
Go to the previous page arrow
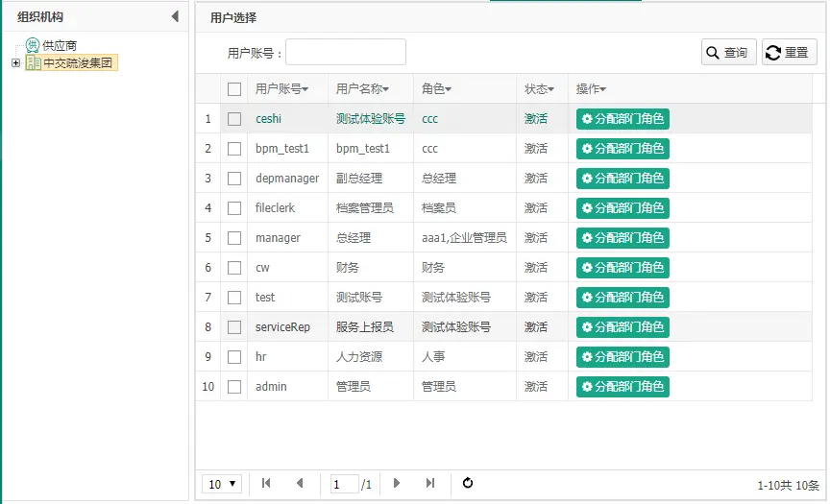(300, 483)
